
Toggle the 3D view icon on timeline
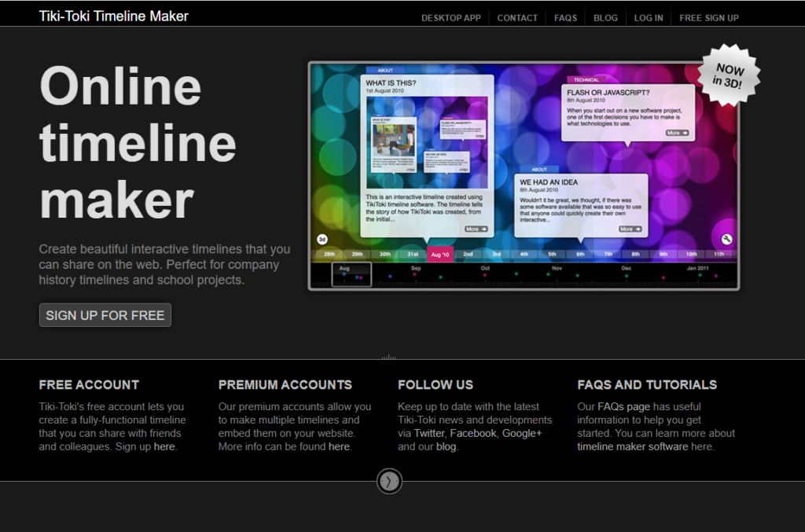coord(322,239)
